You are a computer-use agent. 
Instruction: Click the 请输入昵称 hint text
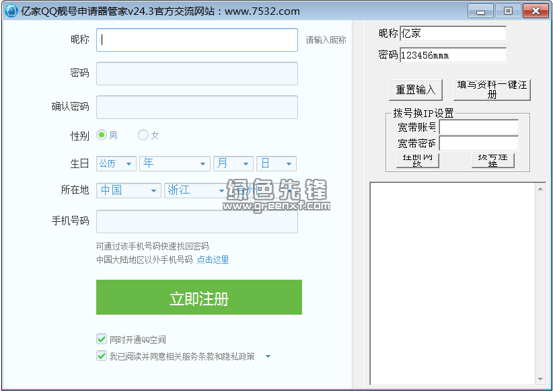(326, 40)
